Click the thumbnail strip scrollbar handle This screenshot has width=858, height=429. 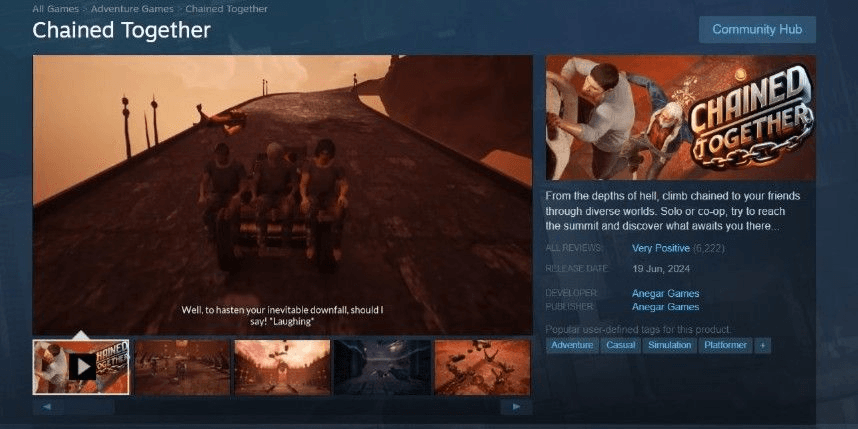88,407
